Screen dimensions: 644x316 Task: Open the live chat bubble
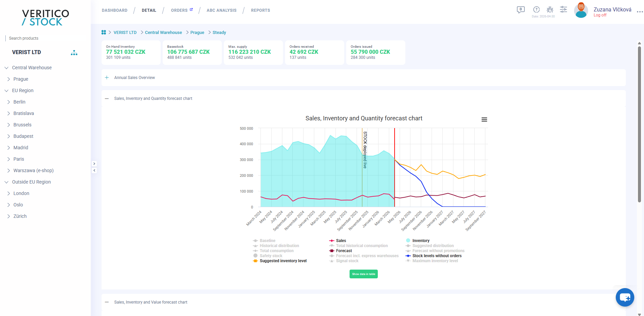click(625, 297)
